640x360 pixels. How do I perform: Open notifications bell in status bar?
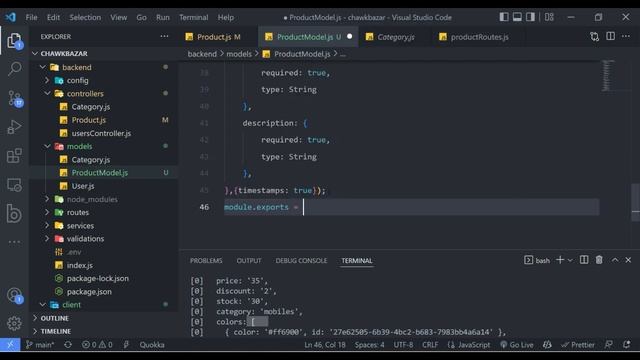pos(627,345)
